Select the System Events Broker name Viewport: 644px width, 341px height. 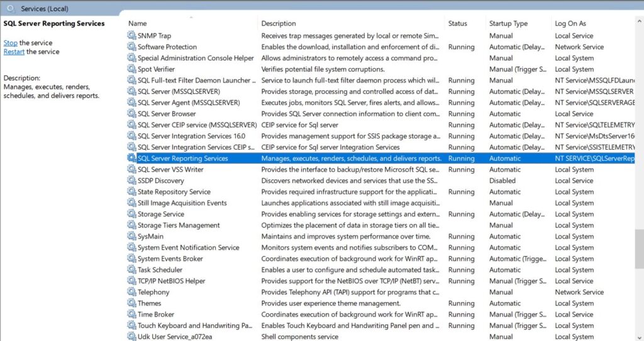tap(170, 259)
